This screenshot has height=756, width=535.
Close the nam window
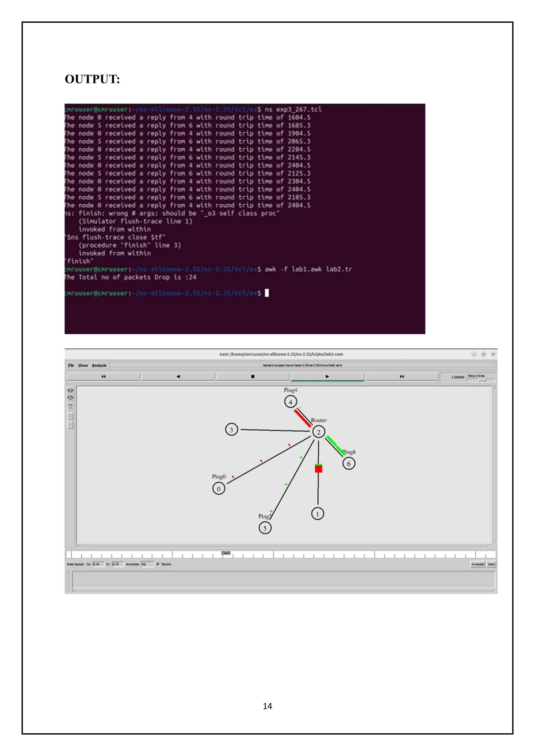[x=493, y=354]
